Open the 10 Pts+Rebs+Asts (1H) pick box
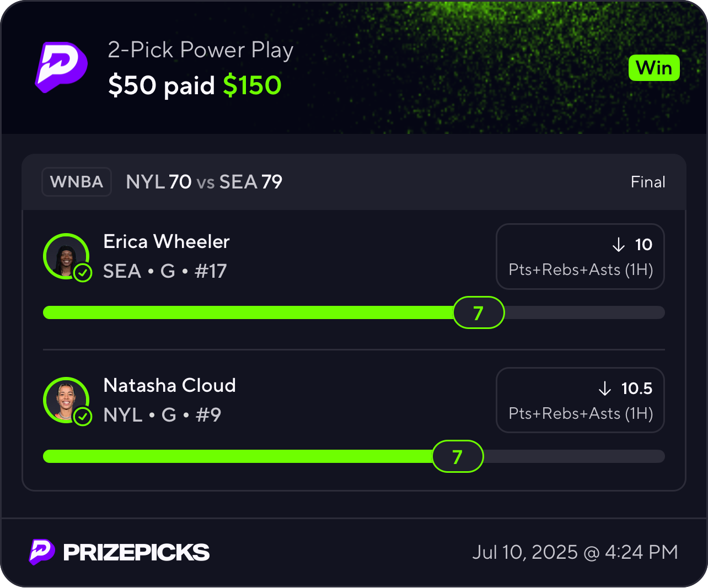The width and height of the screenshot is (708, 588). point(580,256)
